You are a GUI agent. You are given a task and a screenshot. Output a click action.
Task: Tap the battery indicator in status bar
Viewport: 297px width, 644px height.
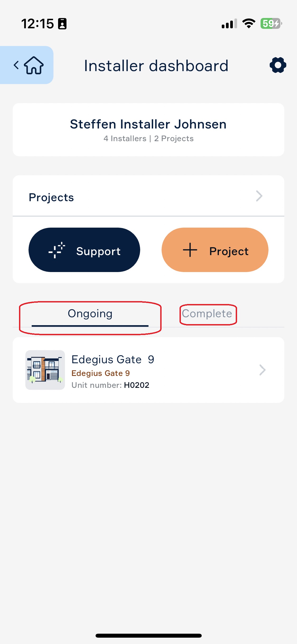271,24
